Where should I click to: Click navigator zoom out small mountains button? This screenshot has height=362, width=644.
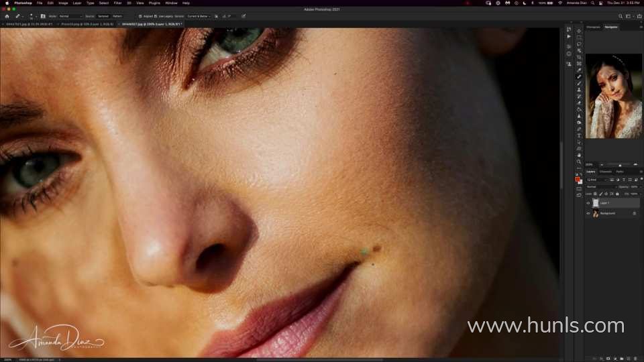tap(602, 165)
